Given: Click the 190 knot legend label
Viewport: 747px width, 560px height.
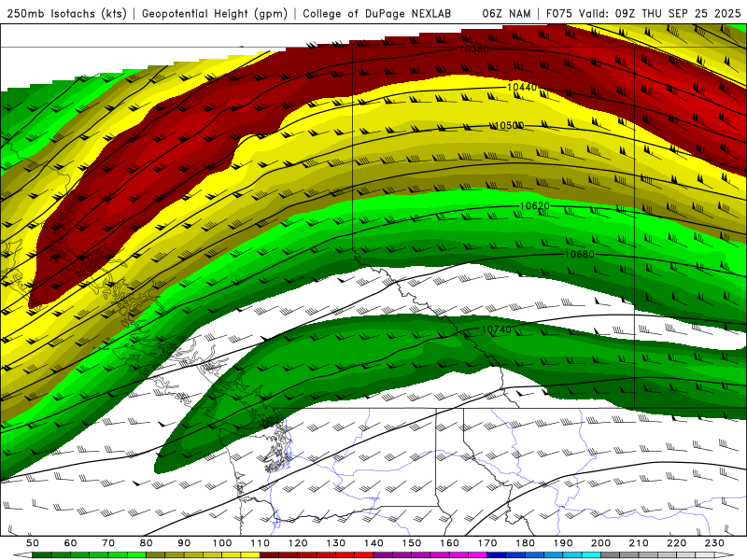Looking at the screenshot, I should (x=563, y=543).
